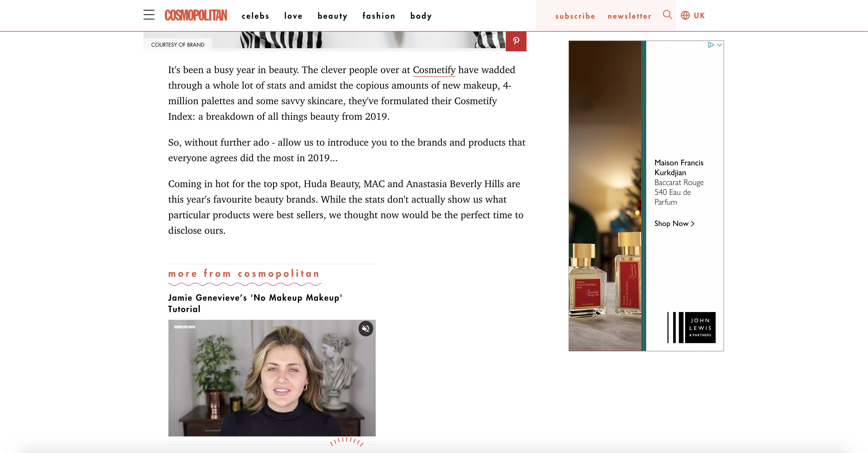Click the John Lewis & Partners logo
Image resolution: width=868 pixels, height=453 pixels.
click(x=692, y=327)
